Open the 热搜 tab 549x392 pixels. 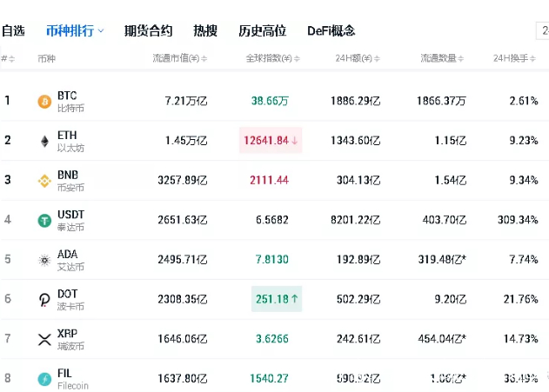click(x=205, y=30)
